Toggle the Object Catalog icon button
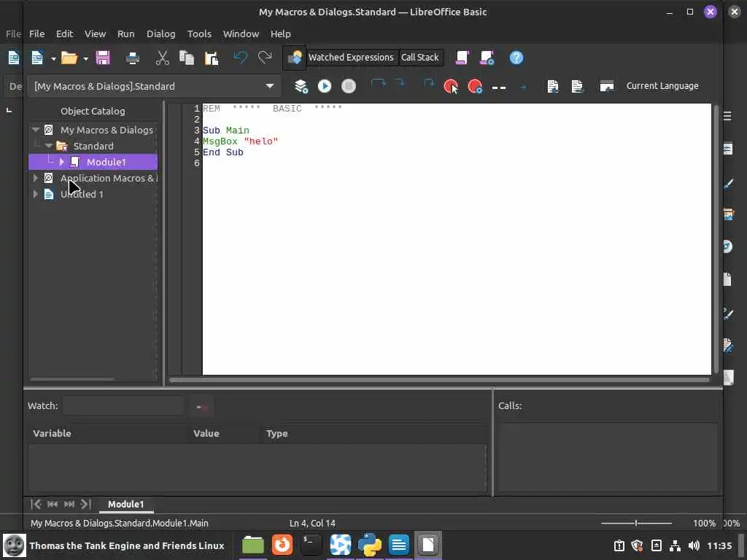This screenshot has height=560, width=747. tap(295, 58)
